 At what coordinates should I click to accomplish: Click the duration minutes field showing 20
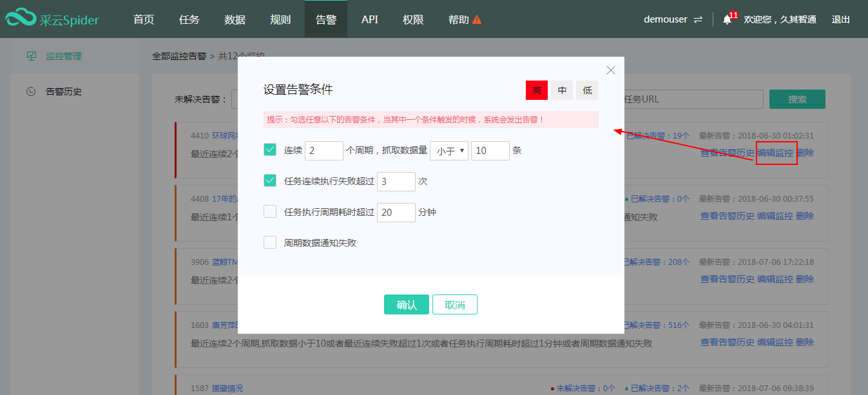[396, 212]
